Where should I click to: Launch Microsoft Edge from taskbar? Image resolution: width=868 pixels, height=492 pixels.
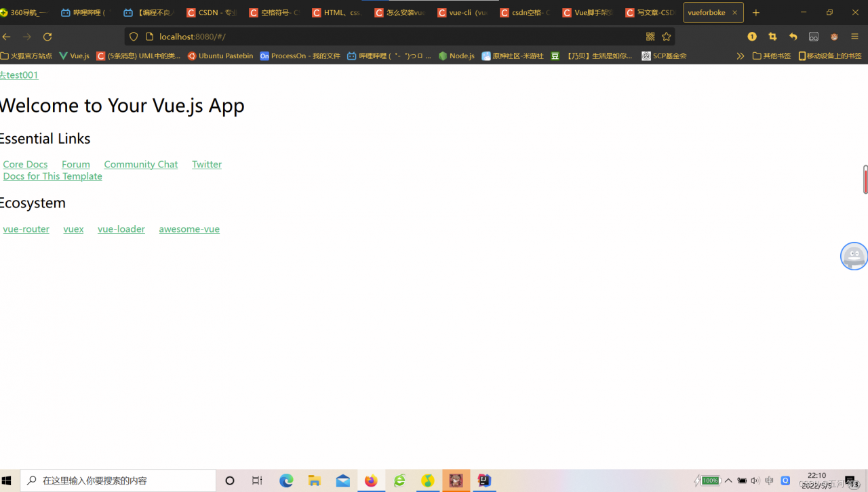(286, 480)
